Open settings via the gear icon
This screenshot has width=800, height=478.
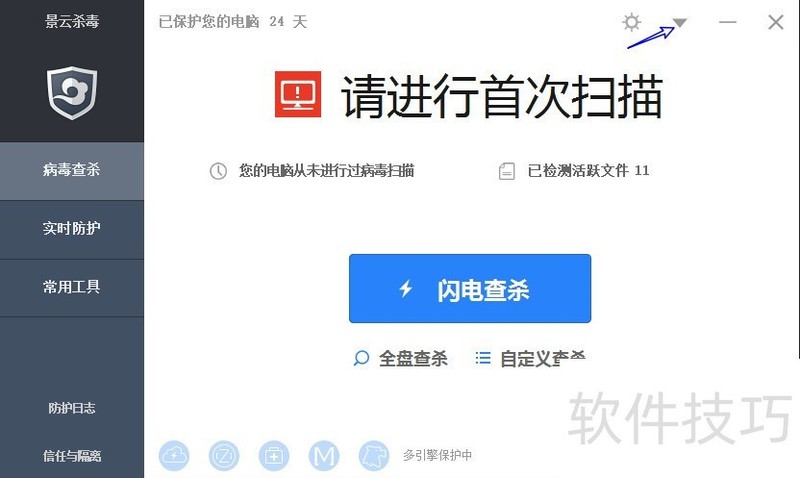coord(632,22)
